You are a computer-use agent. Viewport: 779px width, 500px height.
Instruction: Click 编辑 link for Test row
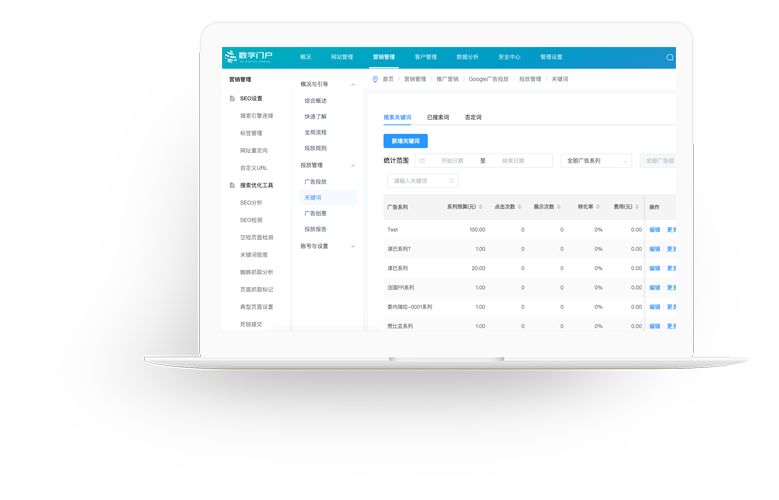click(654, 229)
